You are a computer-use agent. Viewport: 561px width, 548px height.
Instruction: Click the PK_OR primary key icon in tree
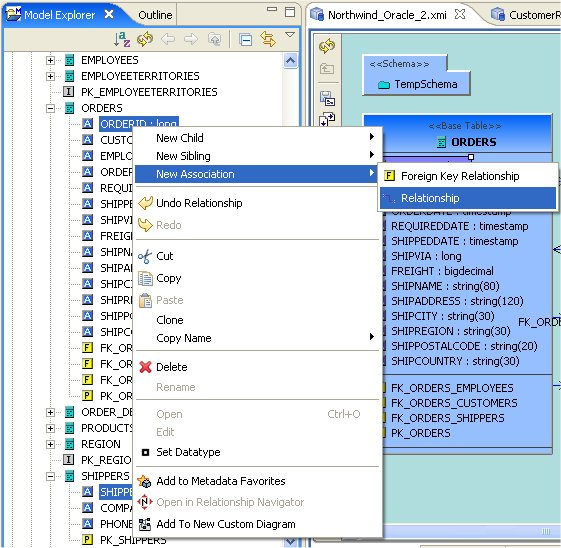coord(88,396)
